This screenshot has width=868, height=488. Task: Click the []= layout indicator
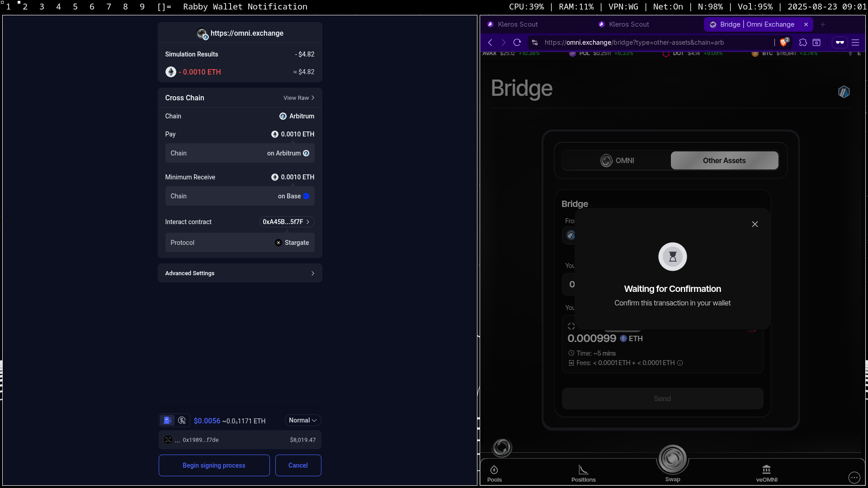coord(164,6)
